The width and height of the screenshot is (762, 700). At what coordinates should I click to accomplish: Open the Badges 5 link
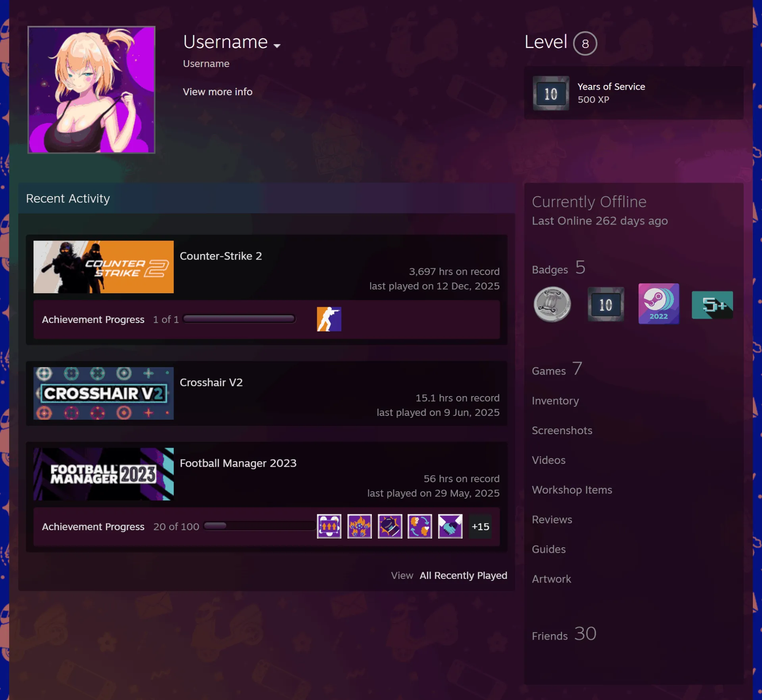click(x=558, y=268)
